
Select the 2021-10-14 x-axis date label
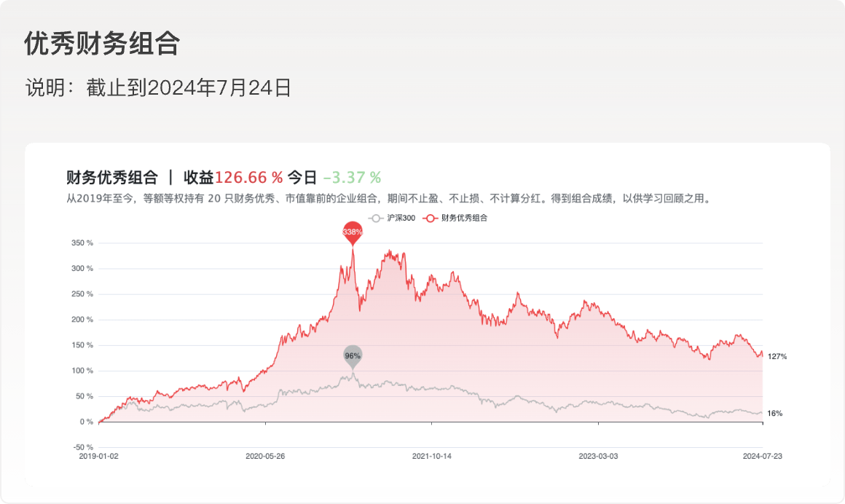pos(432,456)
